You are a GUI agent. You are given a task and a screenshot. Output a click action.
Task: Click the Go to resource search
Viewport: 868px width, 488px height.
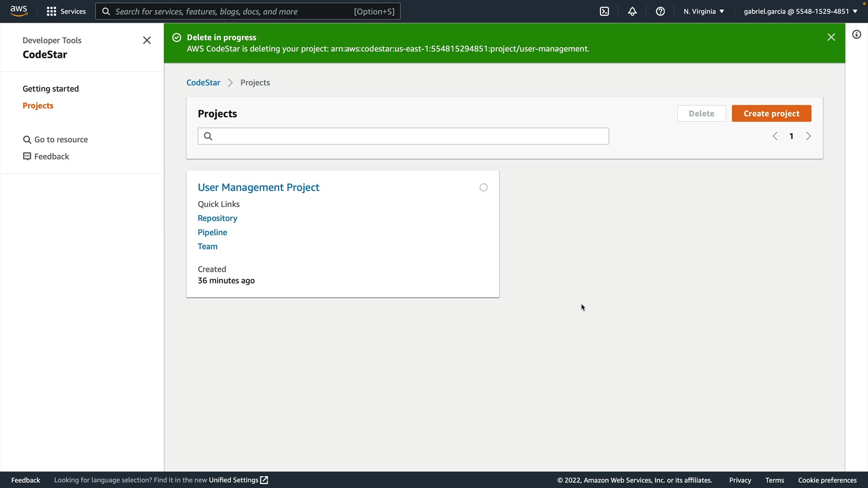[56, 140]
